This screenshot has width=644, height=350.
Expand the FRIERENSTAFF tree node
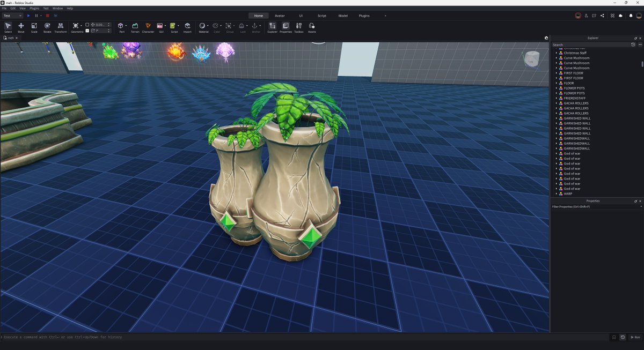coord(556,98)
